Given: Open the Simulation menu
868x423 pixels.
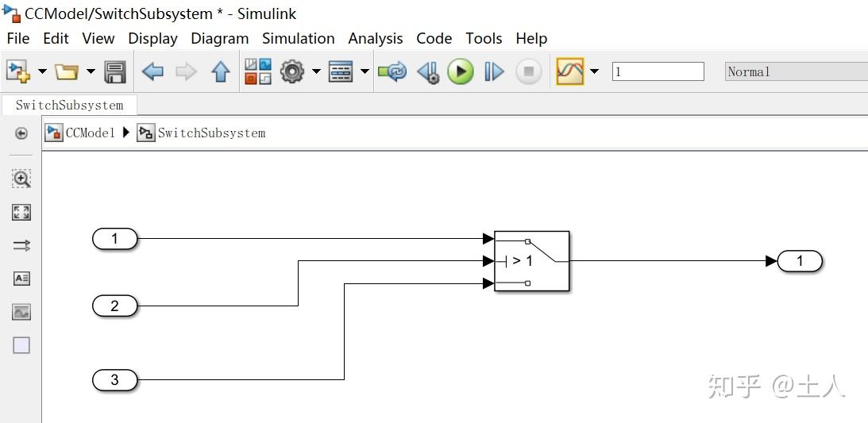Looking at the screenshot, I should (x=299, y=39).
